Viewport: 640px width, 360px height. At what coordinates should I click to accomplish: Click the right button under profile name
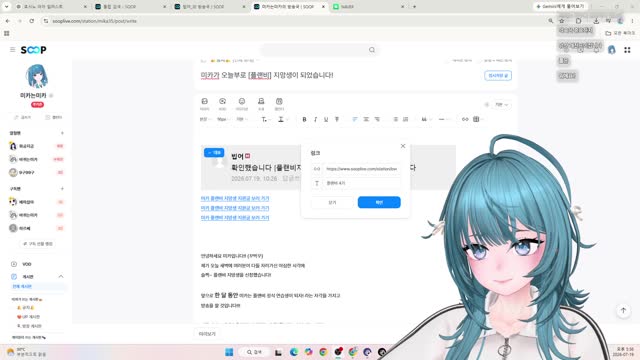[53, 117]
